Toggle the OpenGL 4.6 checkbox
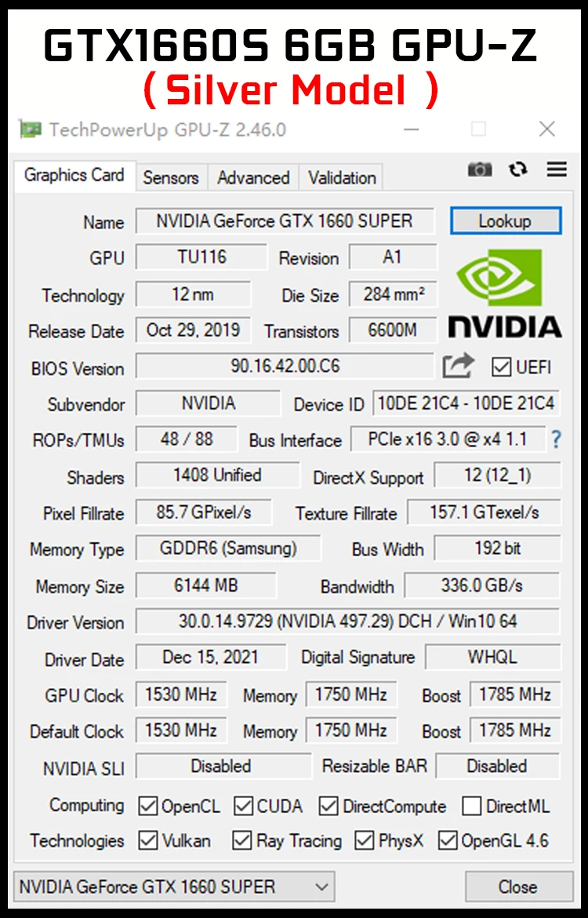 pyautogui.click(x=447, y=841)
